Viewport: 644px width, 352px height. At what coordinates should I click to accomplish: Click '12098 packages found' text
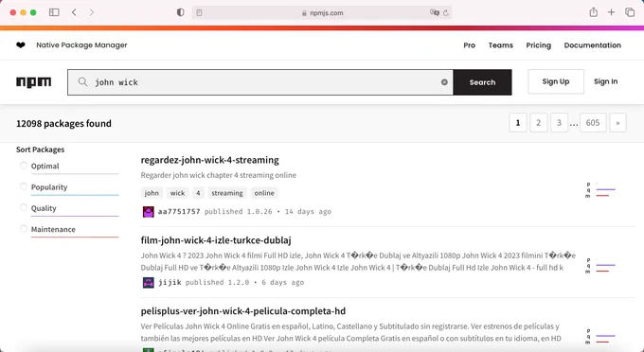point(63,124)
